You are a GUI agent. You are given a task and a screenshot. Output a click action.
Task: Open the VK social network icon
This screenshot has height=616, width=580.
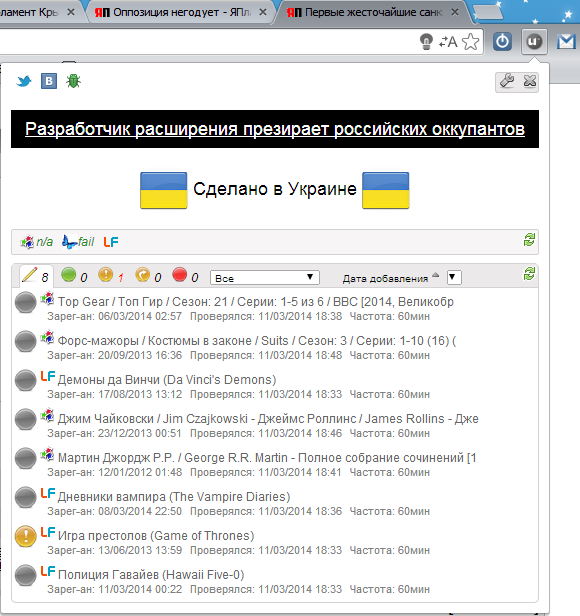[49, 81]
